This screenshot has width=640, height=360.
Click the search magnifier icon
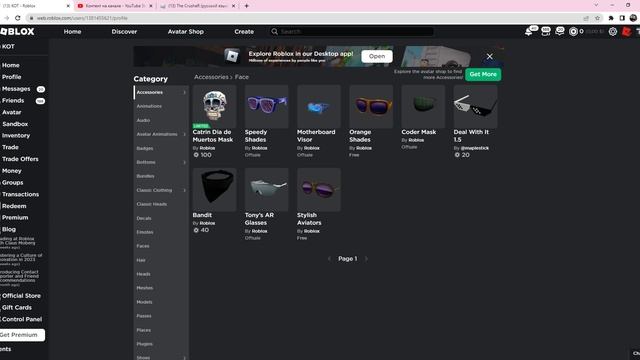click(275, 31)
